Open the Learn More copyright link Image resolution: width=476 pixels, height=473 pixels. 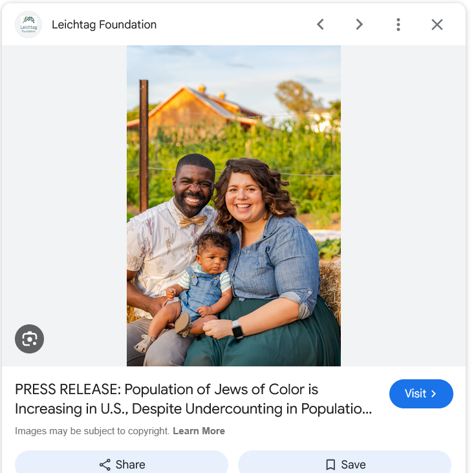(x=199, y=431)
